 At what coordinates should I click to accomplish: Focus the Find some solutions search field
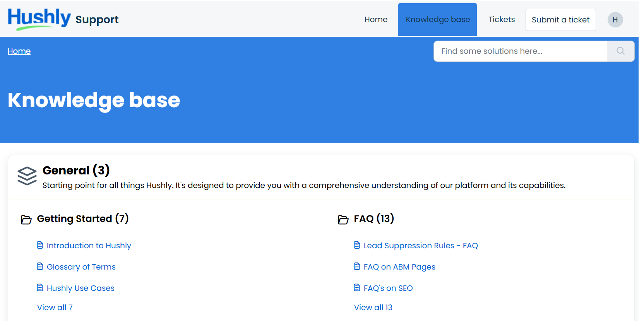pyautogui.click(x=520, y=51)
